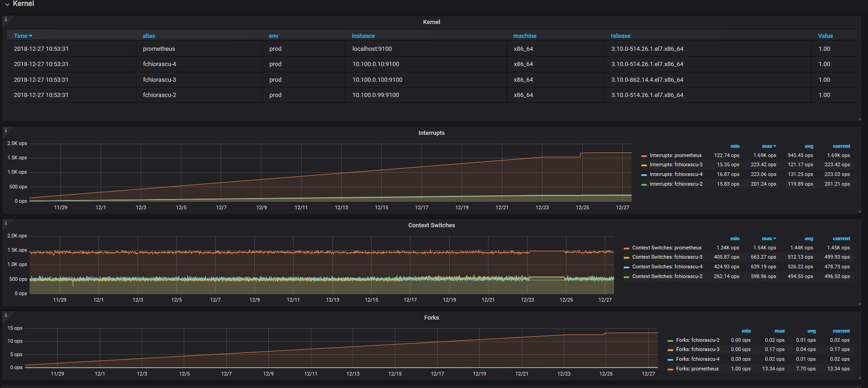Viewport: 868px width, 388px height.
Task: Click Interrupts: prometheus color swatch
Action: click(x=644, y=156)
